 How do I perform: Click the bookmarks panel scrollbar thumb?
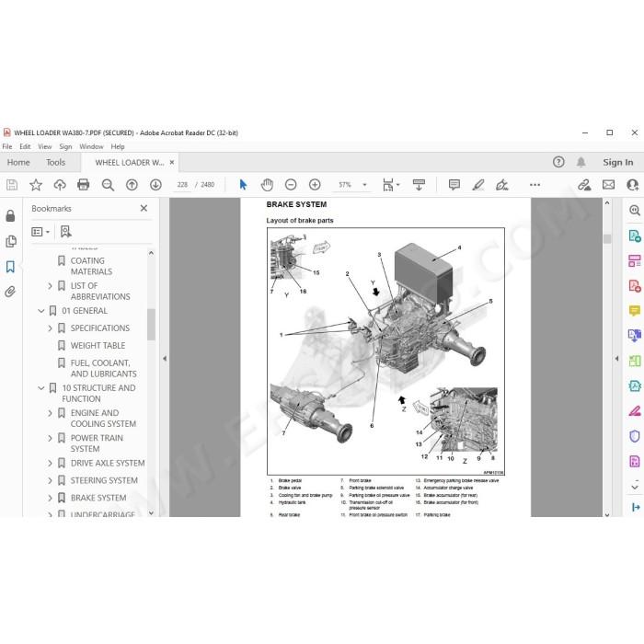pos(151,325)
